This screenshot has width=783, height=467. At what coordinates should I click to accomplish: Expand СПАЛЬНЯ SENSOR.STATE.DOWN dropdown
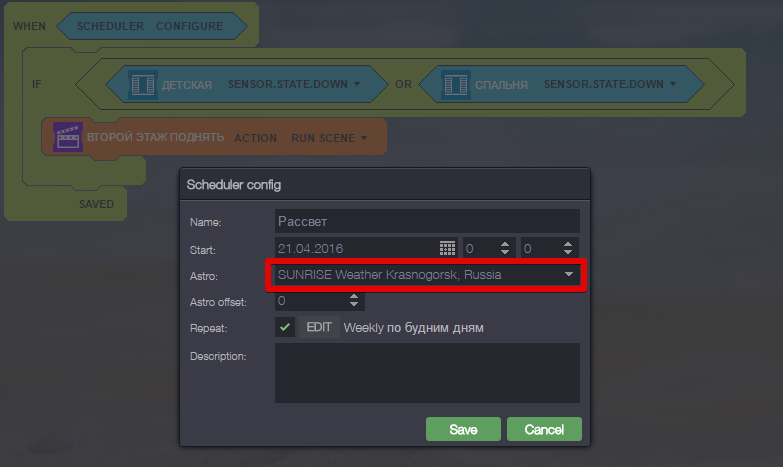tap(672, 84)
